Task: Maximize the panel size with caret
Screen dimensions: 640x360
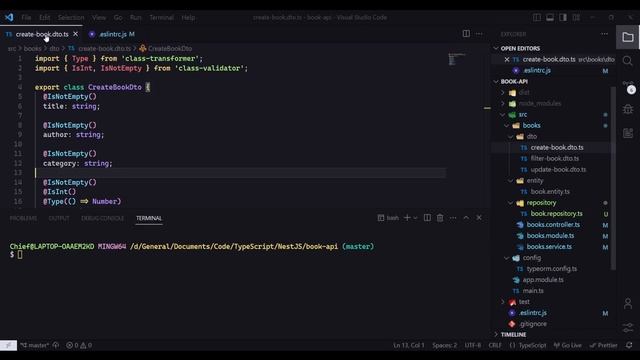Action: pyautogui.click(x=466, y=218)
